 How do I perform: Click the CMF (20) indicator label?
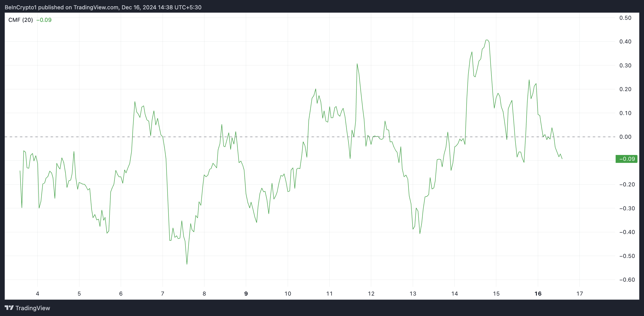coord(20,20)
